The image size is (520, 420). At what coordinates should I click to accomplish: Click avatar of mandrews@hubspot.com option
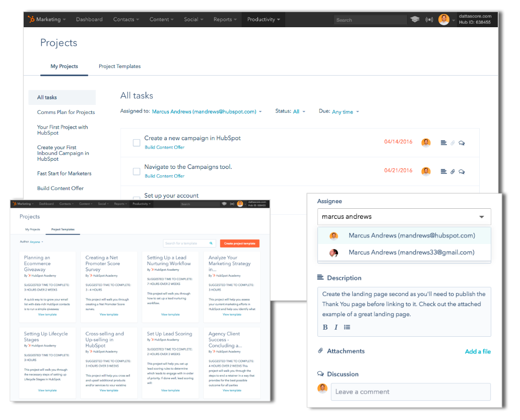pyautogui.click(x=334, y=236)
